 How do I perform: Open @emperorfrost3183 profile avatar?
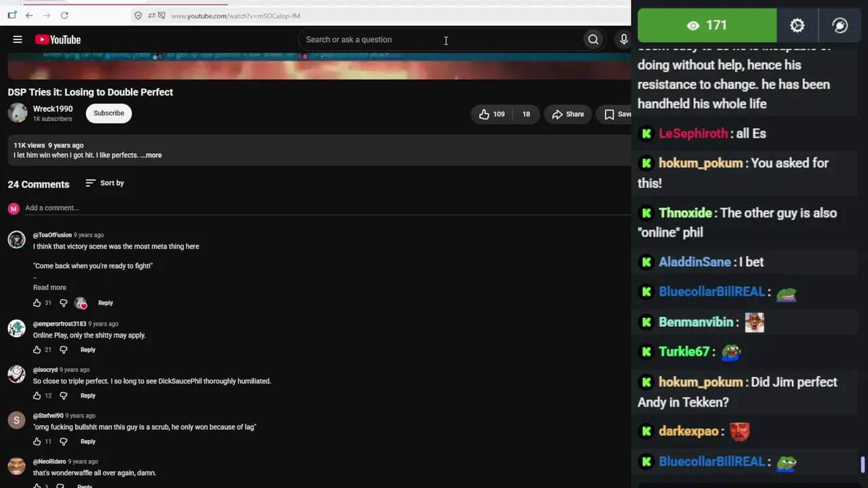(x=16, y=328)
